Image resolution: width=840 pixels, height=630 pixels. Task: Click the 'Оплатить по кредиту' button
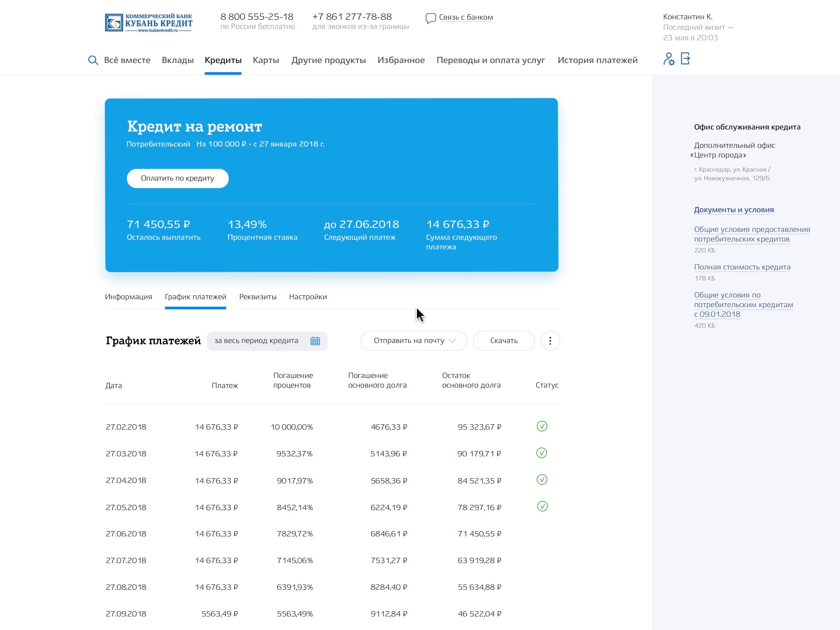click(178, 178)
